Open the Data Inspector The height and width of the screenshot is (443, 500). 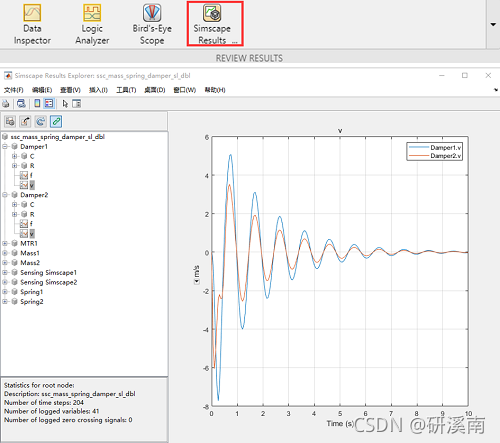pyautogui.click(x=32, y=24)
